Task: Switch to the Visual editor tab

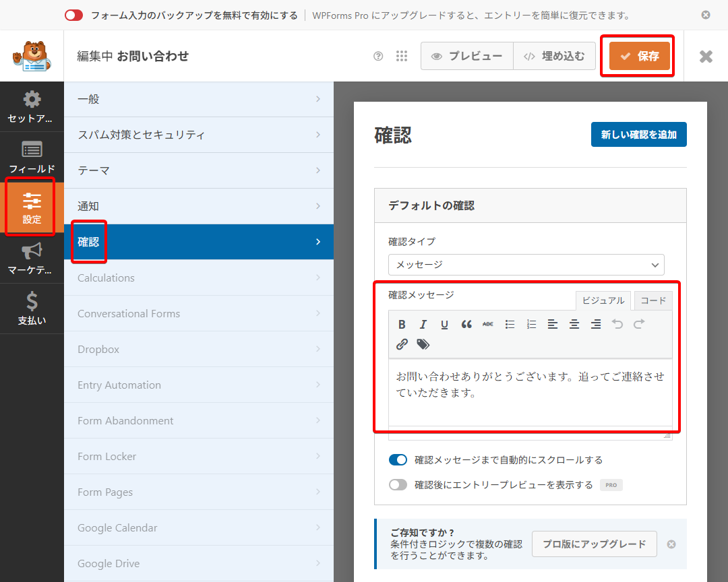Action: (603, 300)
